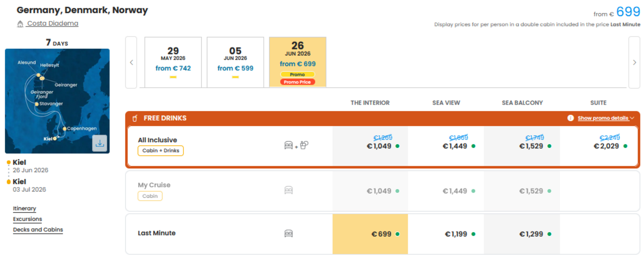Viewport: 644px width, 259px height.
Task: Select the 29 May 2026 departure tab
Action: 173,62
